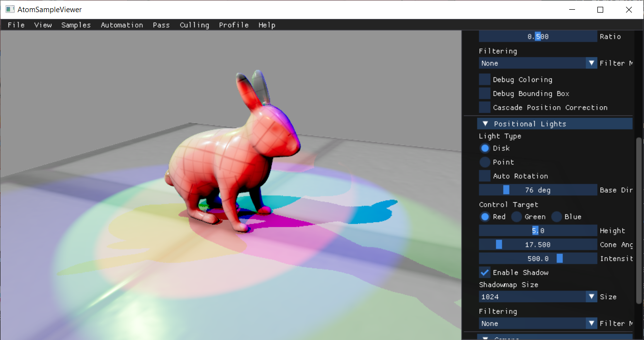Toggle Cascade Position Correction
Viewport: 644px width, 340px height.
[484, 107]
